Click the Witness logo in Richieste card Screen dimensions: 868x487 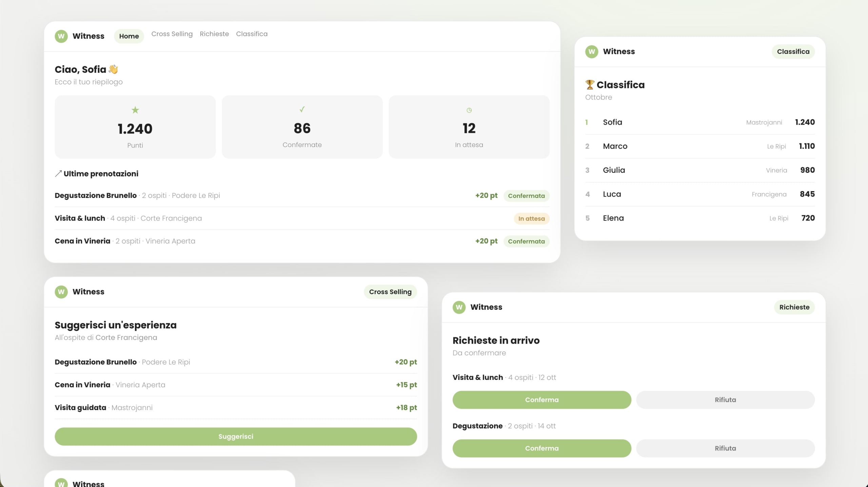[459, 307]
